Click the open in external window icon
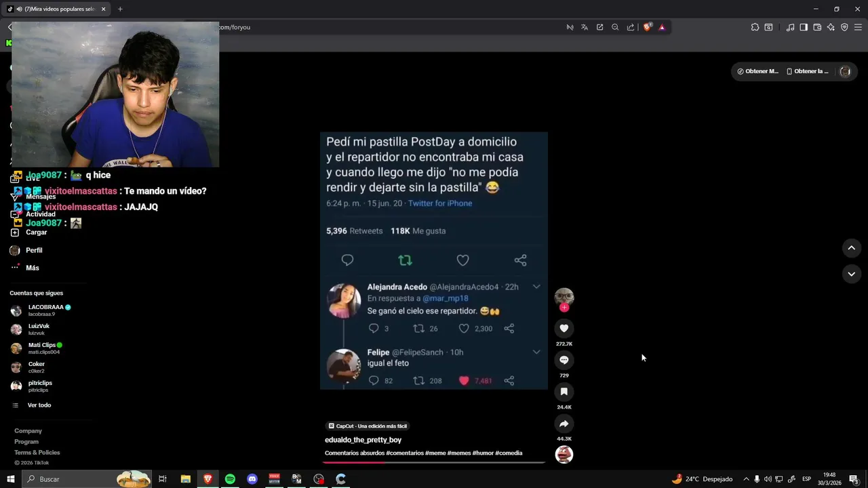Image resolution: width=868 pixels, height=488 pixels. pyautogui.click(x=599, y=27)
